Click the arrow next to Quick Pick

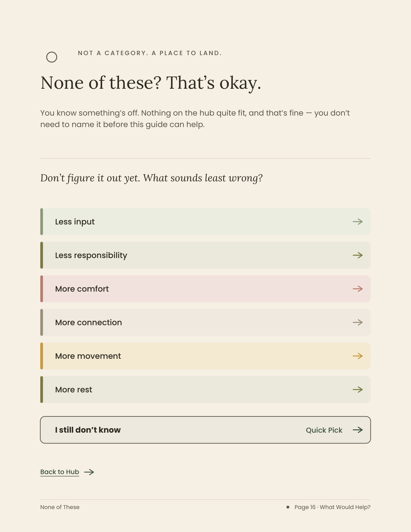coord(358,430)
